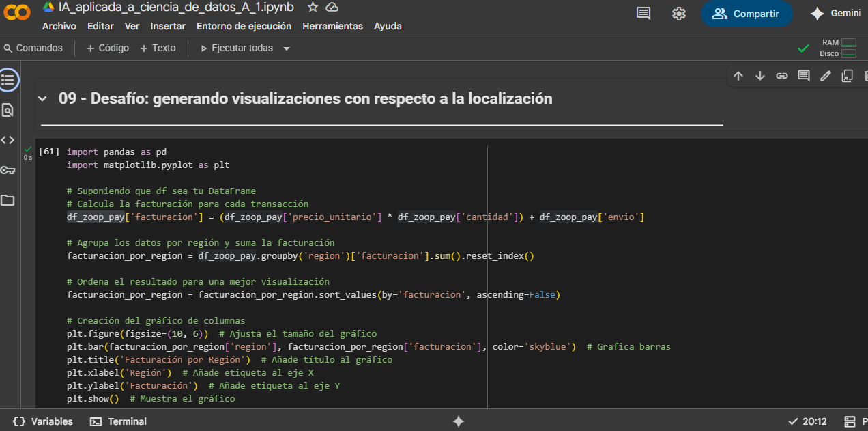Open the RAM and Disco resource indicator
Image resolution: width=868 pixels, height=431 pixels.
click(838, 48)
